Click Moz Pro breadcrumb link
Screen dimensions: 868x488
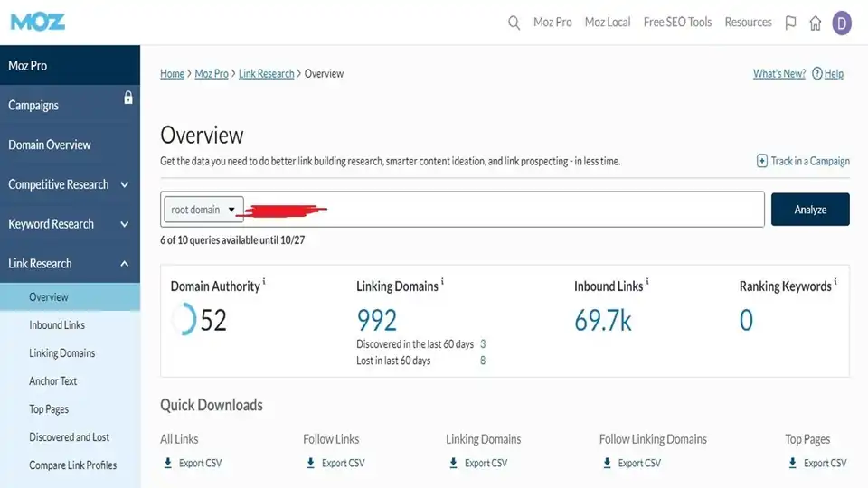pos(212,73)
